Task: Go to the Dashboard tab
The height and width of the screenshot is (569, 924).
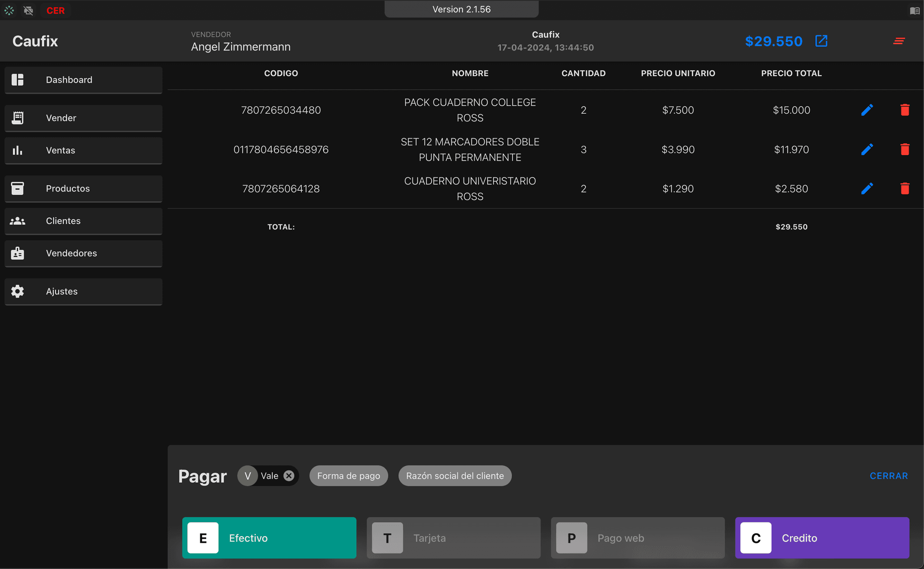Action: (83, 80)
